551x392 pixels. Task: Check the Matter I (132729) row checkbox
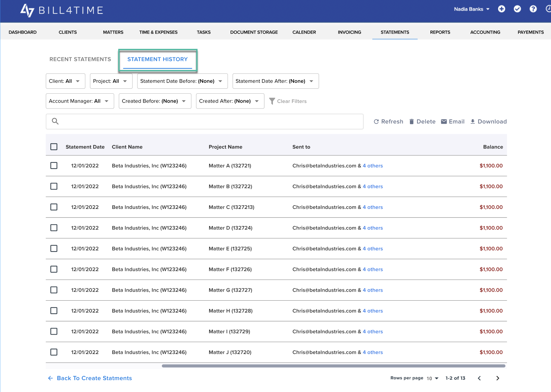coord(54,332)
